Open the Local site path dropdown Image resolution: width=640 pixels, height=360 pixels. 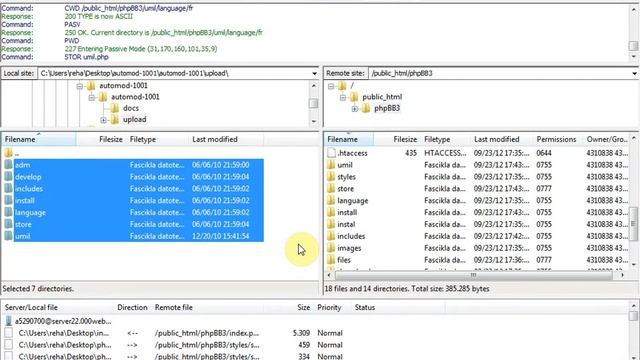[314, 73]
